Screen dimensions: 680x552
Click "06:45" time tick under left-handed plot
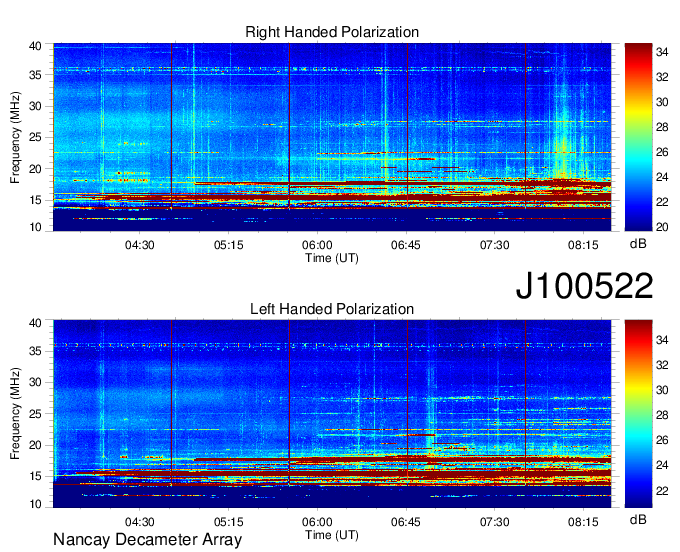406,522
